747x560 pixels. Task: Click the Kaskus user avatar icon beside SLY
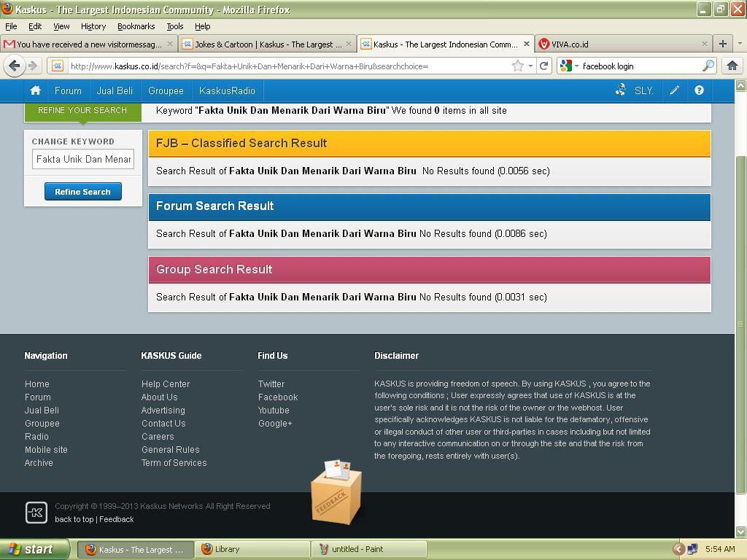pos(620,90)
